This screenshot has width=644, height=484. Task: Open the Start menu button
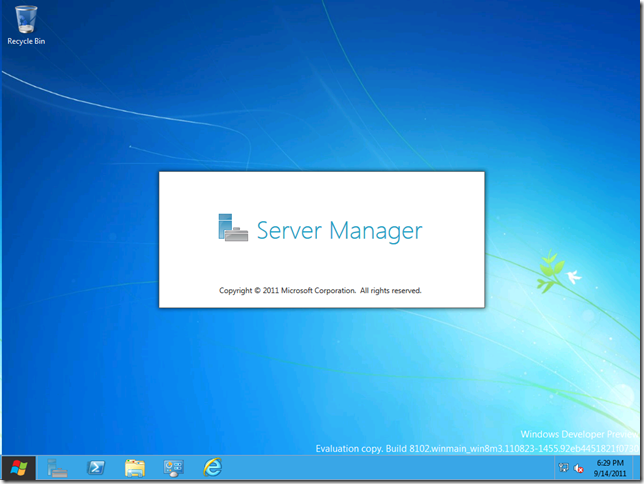click(19, 468)
